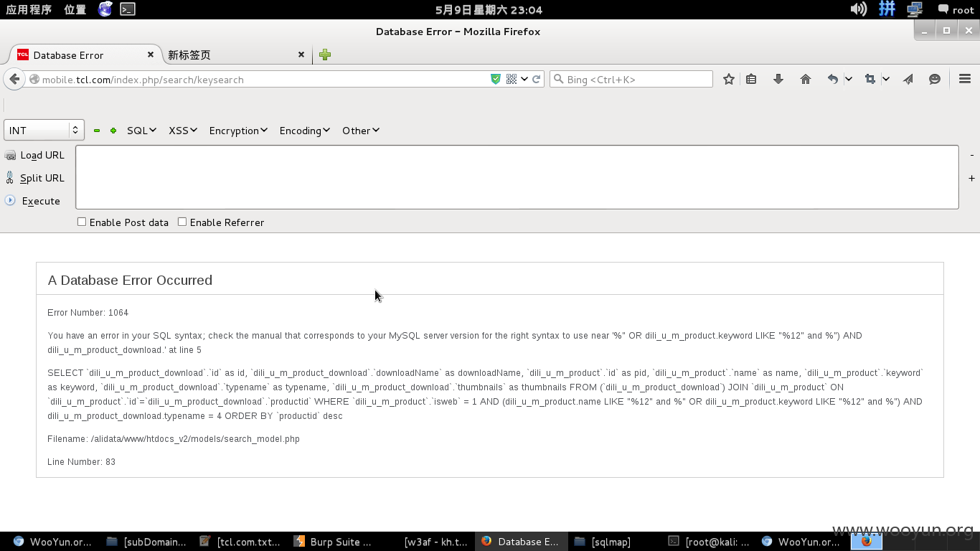Enable Post data checkbox
Image resolution: width=980 pixels, height=551 pixels.
pos(82,222)
